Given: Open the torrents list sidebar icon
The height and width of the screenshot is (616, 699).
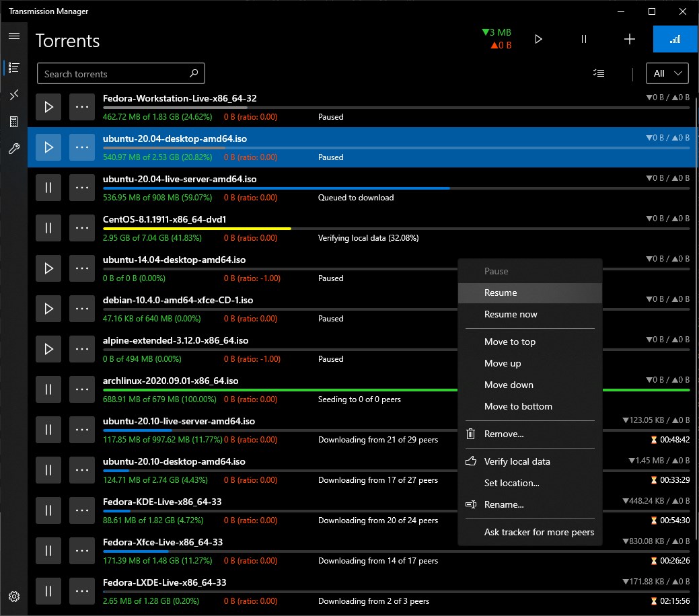Looking at the screenshot, I should [14, 68].
